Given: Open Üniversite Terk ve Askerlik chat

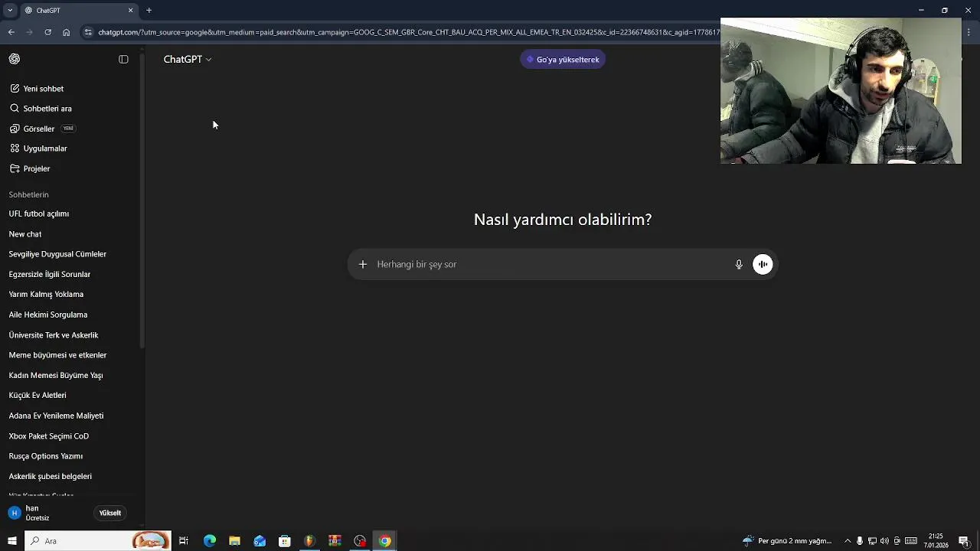Looking at the screenshot, I should (54, 335).
